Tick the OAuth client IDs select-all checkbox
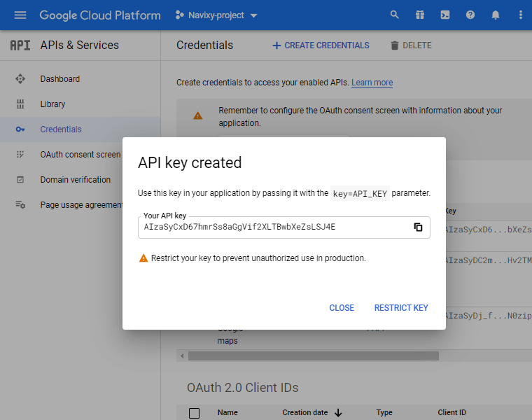Image resolution: width=532 pixels, height=420 pixels. [194, 413]
